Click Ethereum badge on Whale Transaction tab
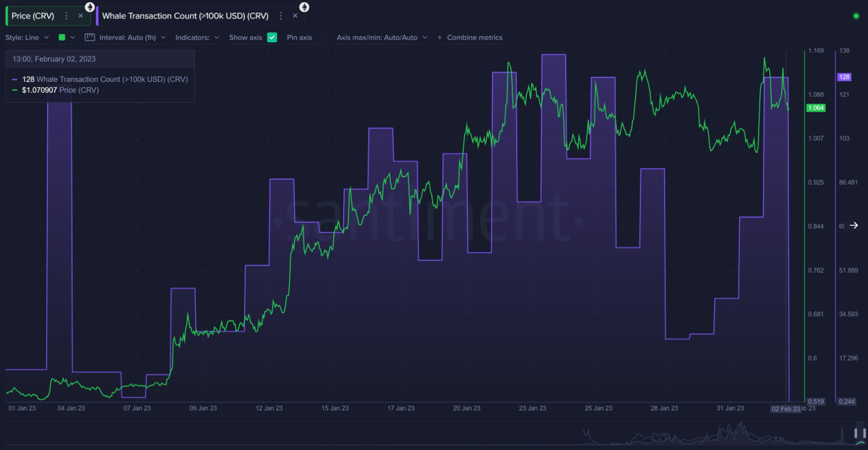Image resolution: width=868 pixels, height=450 pixels. [304, 7]
